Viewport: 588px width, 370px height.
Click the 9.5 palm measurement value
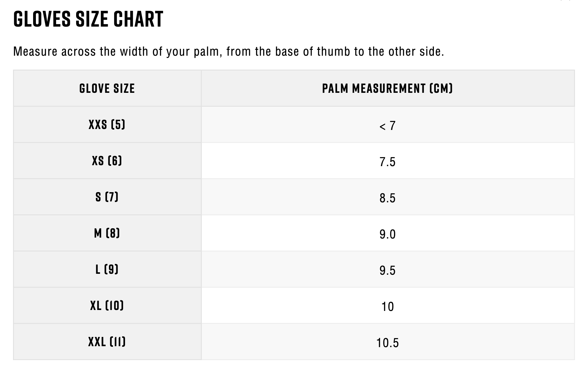point(387,271)
